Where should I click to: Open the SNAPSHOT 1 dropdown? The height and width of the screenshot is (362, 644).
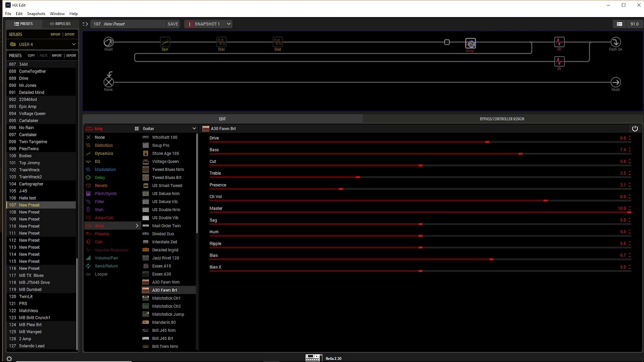tap(209, 24)
